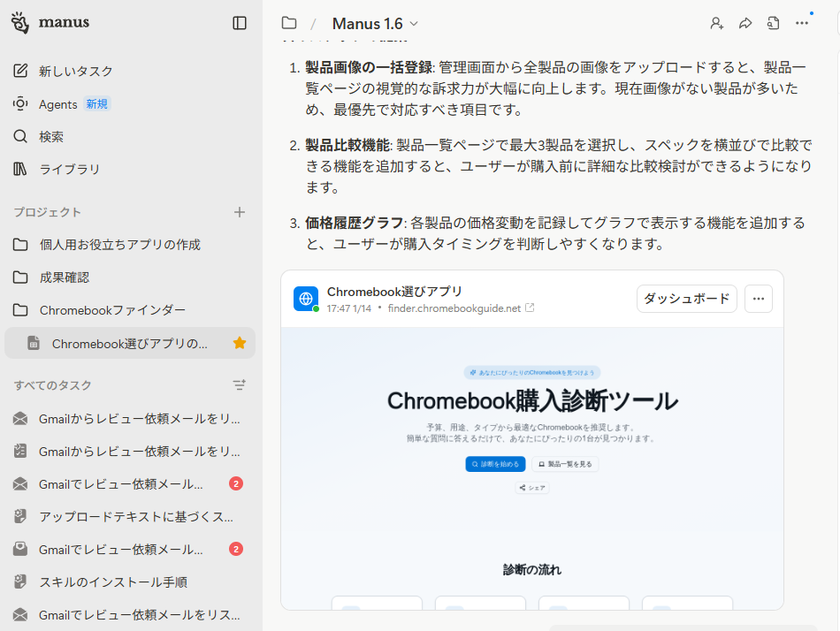
Task: Open the library (ライブラリ)
Action: pos(69,169)
